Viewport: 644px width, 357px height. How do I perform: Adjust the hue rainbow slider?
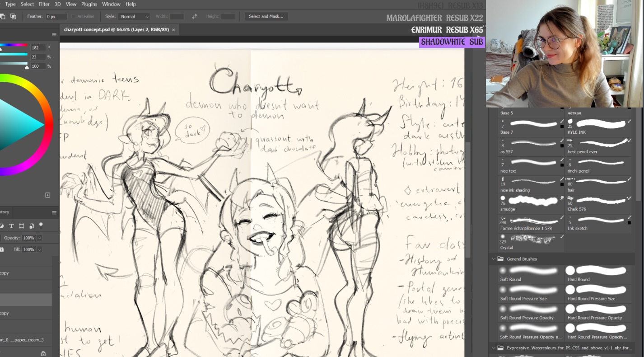[x=14, y=45]
